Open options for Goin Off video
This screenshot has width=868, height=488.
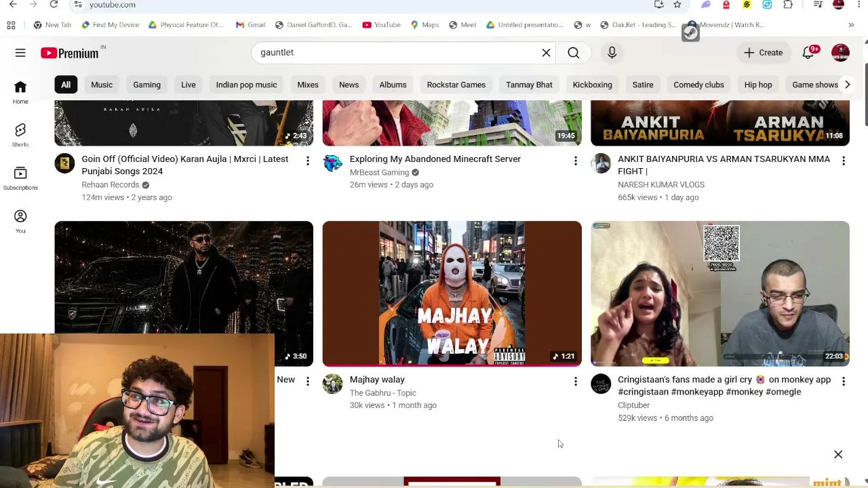click(x=307, y=161)
